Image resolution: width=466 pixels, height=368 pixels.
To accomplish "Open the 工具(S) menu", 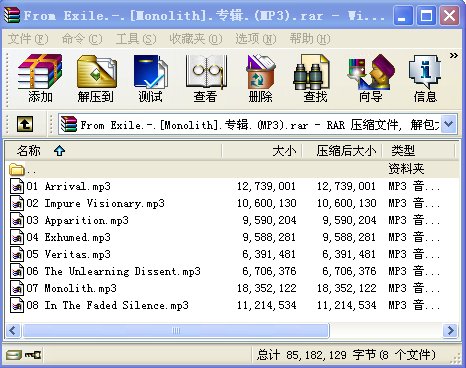I will click(x=136, y=39).
